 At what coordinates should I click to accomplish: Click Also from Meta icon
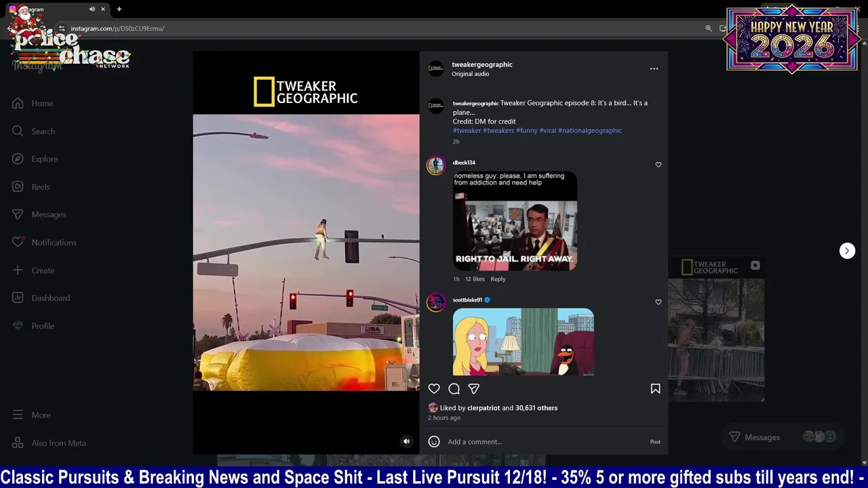click(18, 443)
